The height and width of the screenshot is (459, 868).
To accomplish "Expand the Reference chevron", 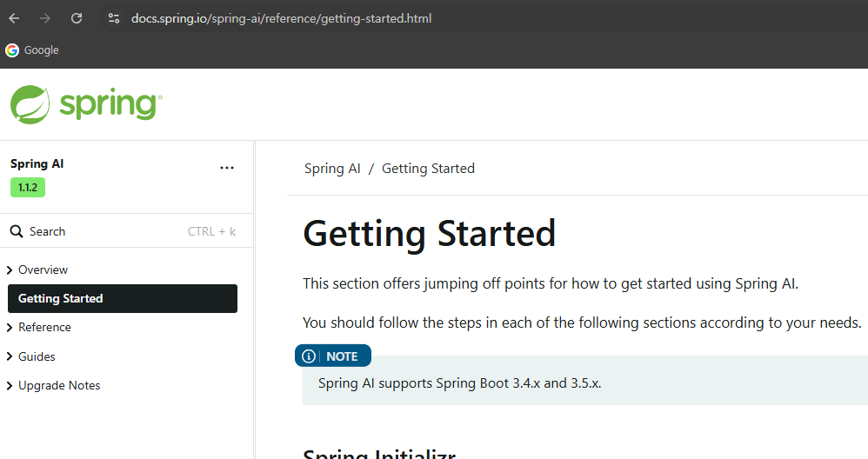I will click(x=10, y=328).
